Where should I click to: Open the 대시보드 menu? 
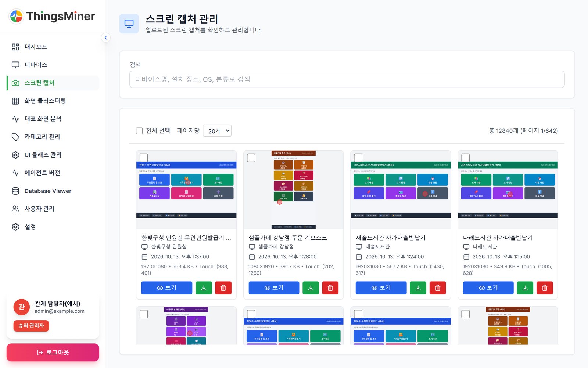(x=53, y=47)
